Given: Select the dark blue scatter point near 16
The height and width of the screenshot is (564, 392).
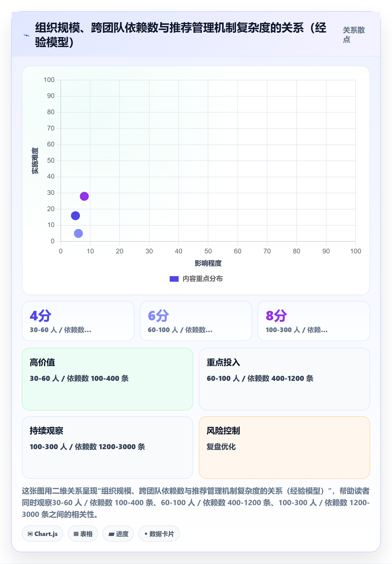Looking at the screenshot, I should pos(75,216).
